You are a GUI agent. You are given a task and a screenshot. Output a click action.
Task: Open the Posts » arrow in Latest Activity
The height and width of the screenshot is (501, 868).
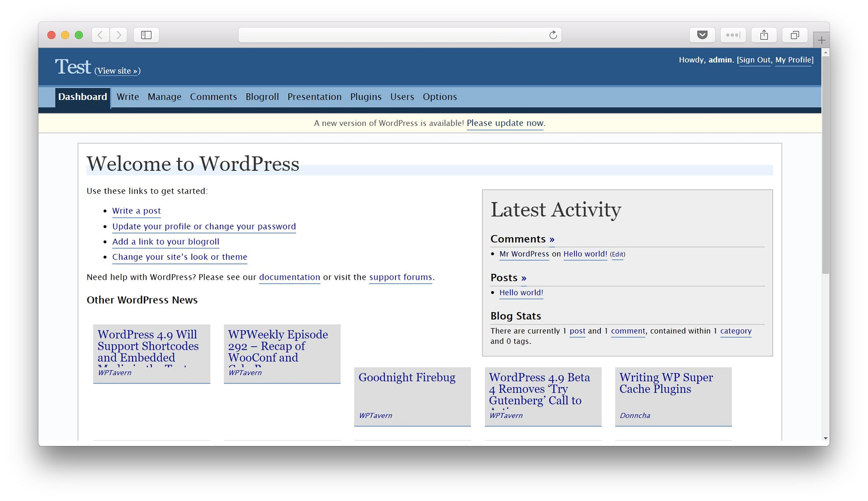pyautogui.click(x=524, y=278)
